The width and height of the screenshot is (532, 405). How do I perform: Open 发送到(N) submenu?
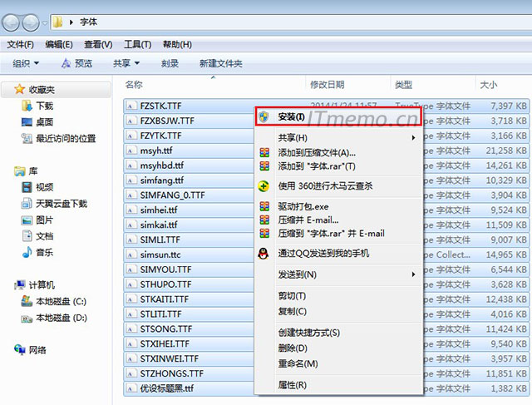[x=338, y=274]
